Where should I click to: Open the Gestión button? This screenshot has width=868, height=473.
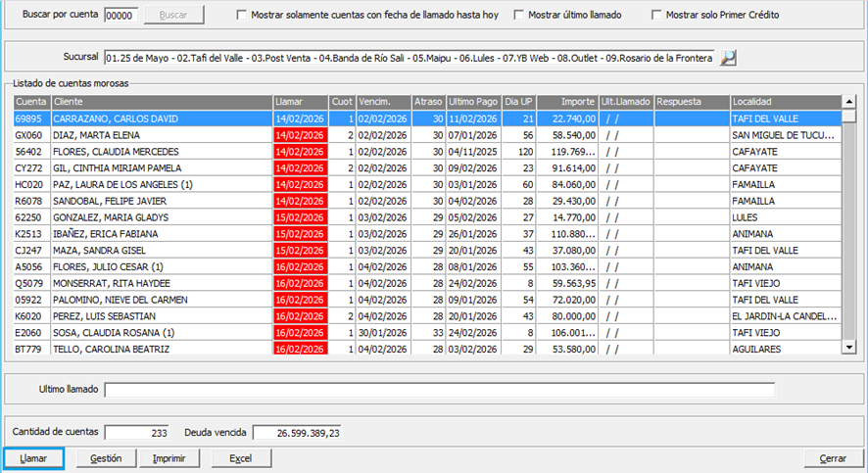click(x=106, y=458)
